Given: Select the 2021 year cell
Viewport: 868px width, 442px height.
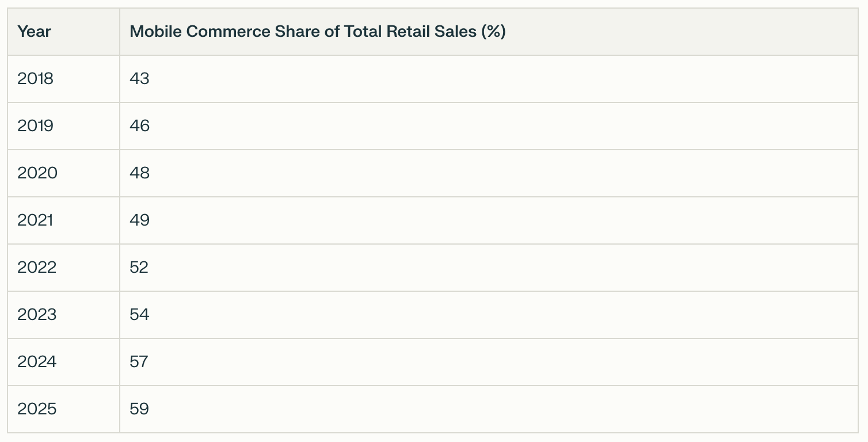Looking at the screenshot, I should click(x=63, y=220).
